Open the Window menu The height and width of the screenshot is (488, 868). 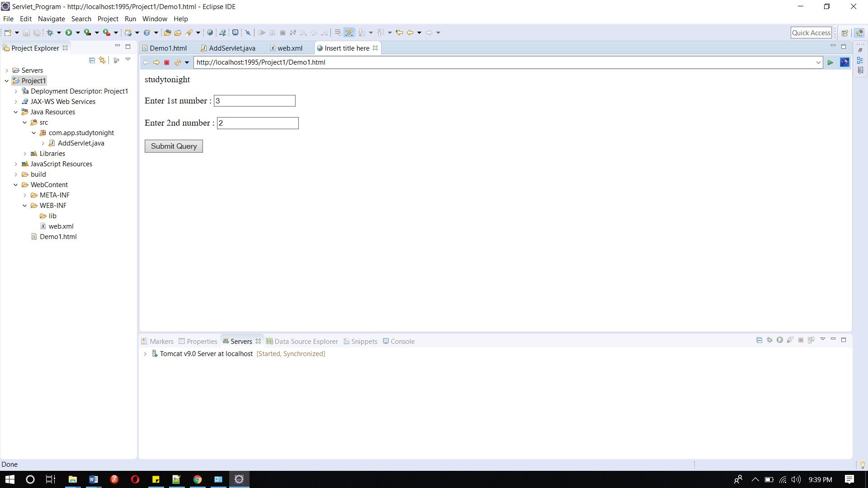pos(155,19)
